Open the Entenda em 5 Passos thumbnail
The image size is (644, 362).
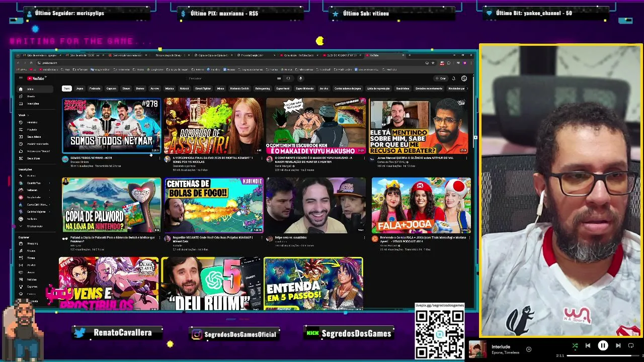pos(313,283)
